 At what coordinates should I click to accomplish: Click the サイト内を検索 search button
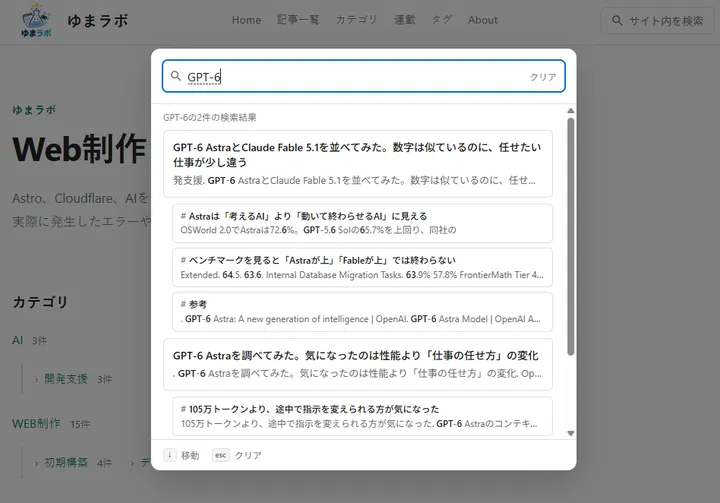658,21
